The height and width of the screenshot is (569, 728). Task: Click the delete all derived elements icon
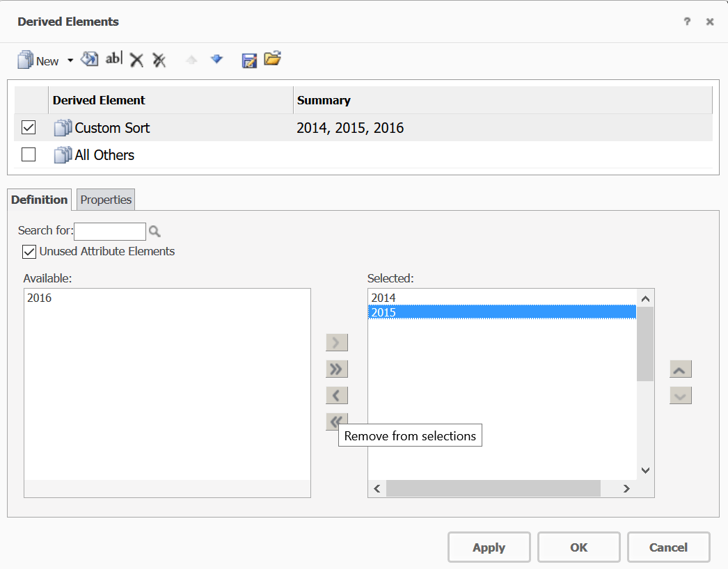(x=159, y=60)
